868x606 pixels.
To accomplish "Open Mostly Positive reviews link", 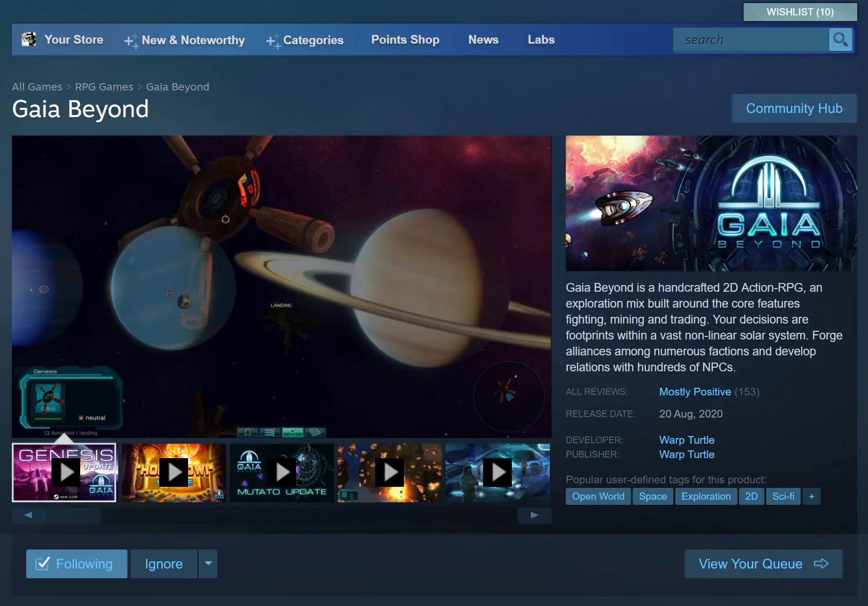I will [x=695, y=392].
